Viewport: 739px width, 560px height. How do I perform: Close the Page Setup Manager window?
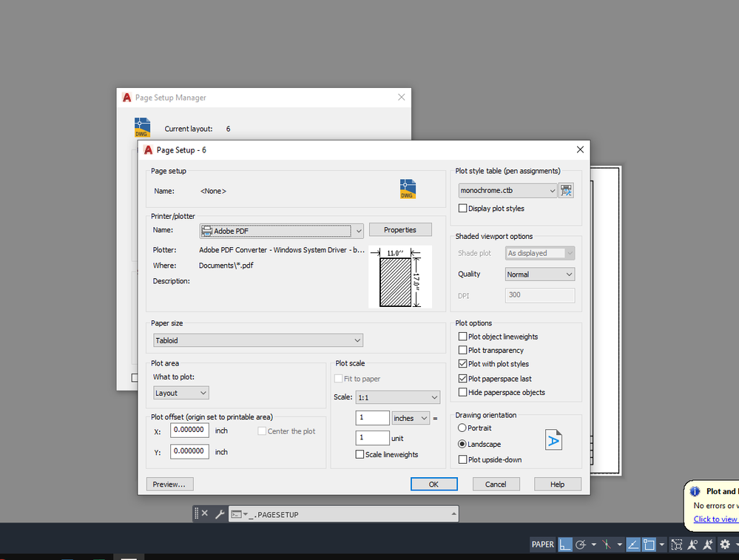401,97
